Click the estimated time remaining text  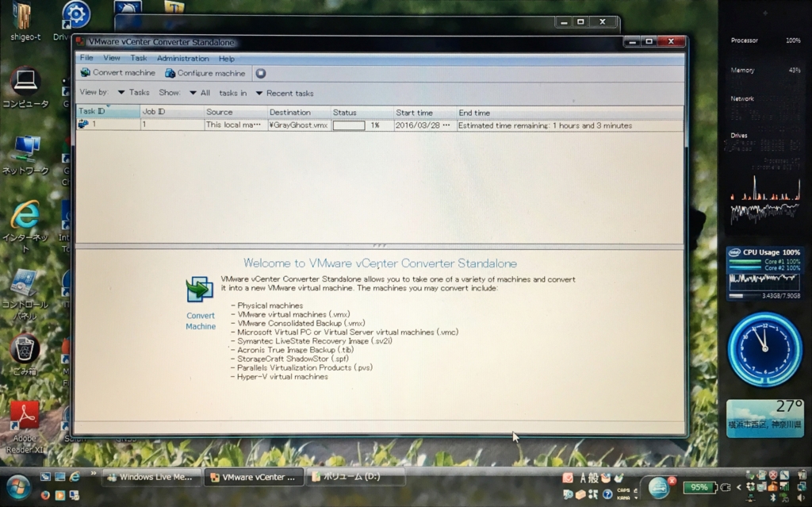pos(545,125)
